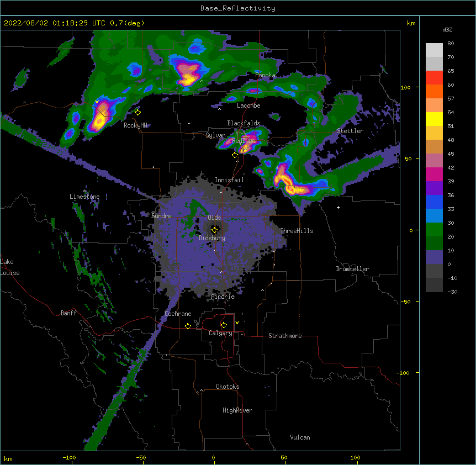Select the yellow diamond marker below Cochrane
The height and width of the screenshot is (465, 476).
pyautogui.click(x=188, y=326)
